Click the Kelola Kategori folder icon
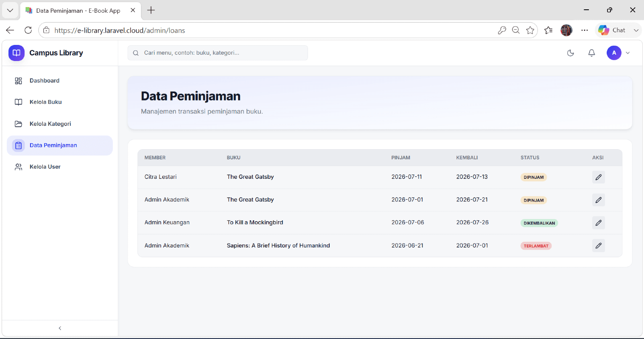644x339 pixels. tap(18, 124)
